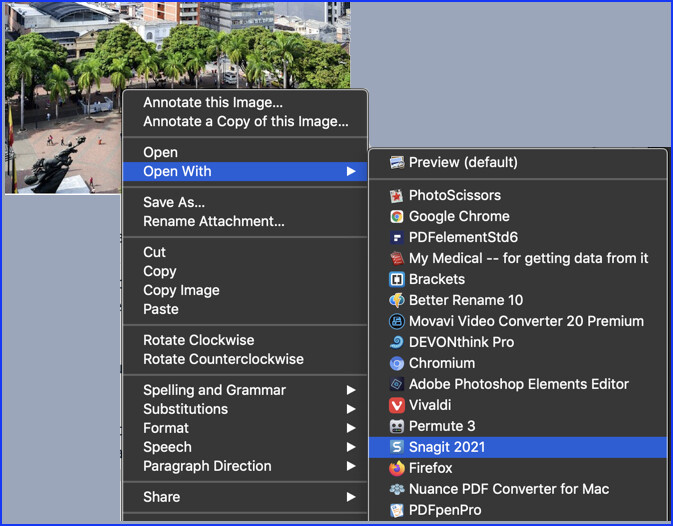Open image with Google Chrome

518,217
